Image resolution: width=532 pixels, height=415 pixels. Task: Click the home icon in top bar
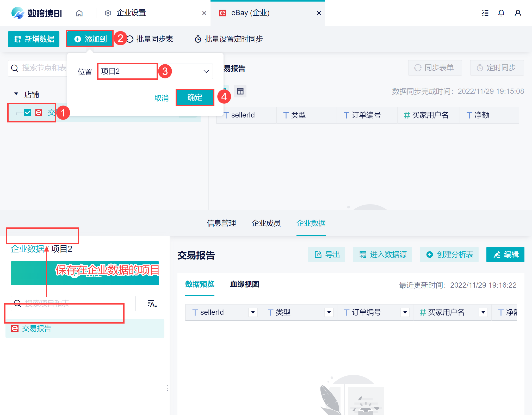pyautogui.click(x=79, y=13)
